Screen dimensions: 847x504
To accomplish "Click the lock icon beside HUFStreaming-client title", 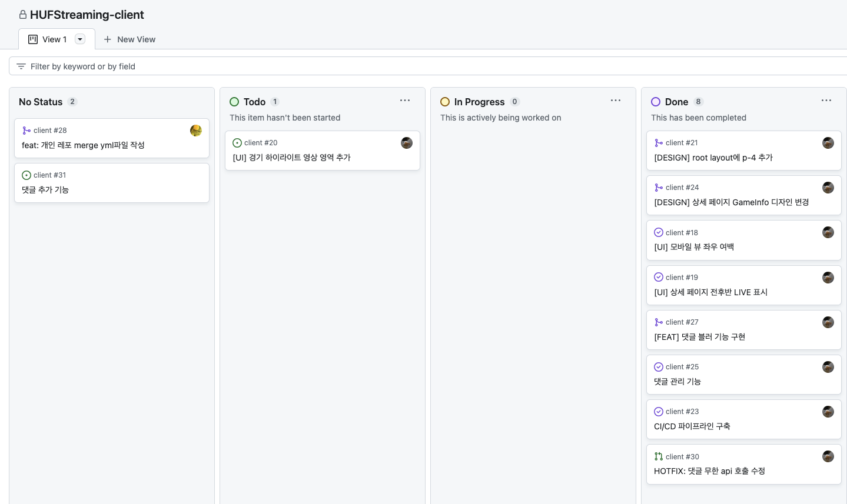I will (23, 15).
